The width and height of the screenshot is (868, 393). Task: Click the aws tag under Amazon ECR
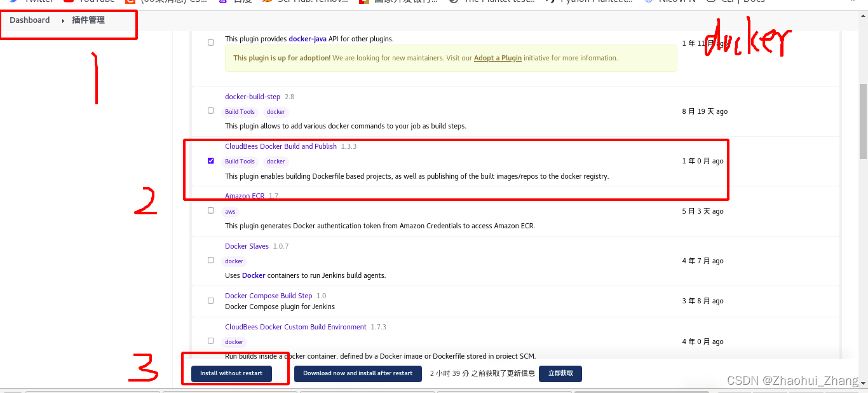230,212
